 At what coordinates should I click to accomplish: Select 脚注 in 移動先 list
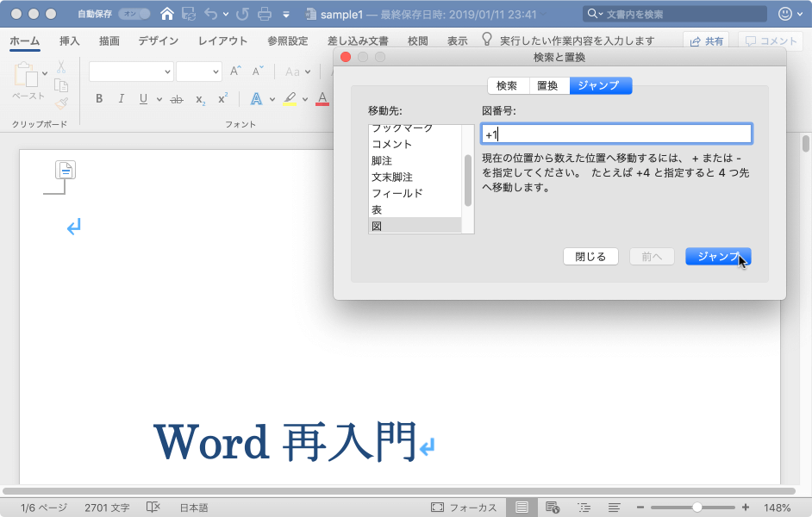pyautogui.click(x=415, y=161)
